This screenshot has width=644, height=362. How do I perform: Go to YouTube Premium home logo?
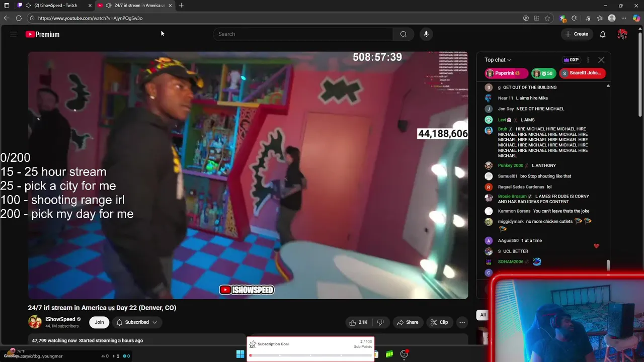coord(43,34)
